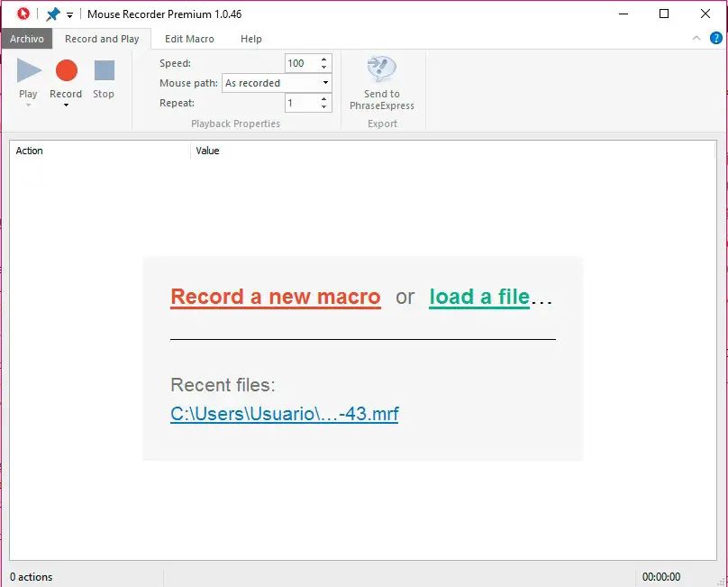This screenshot has width=728, height=587.
Task: Click the Mouse Recorder app icon
Action: point(23,14)
